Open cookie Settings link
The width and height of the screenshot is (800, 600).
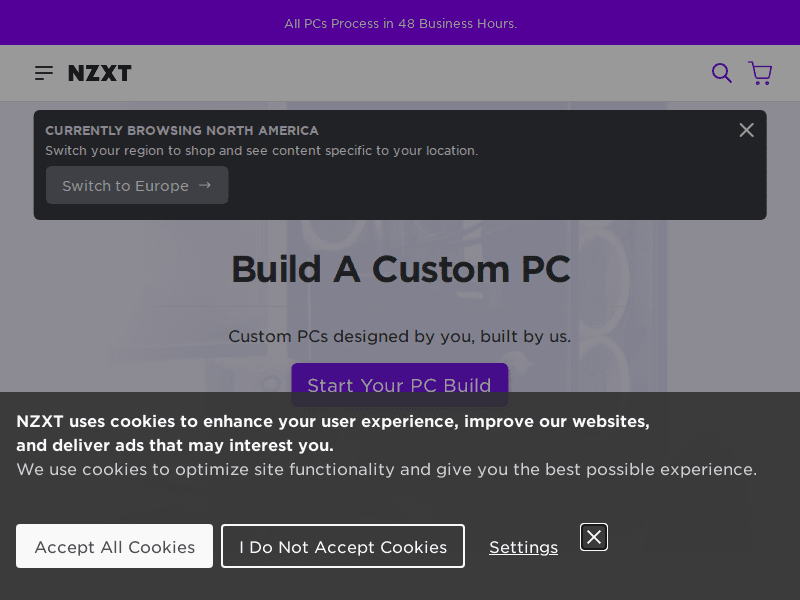coord(523,547)
